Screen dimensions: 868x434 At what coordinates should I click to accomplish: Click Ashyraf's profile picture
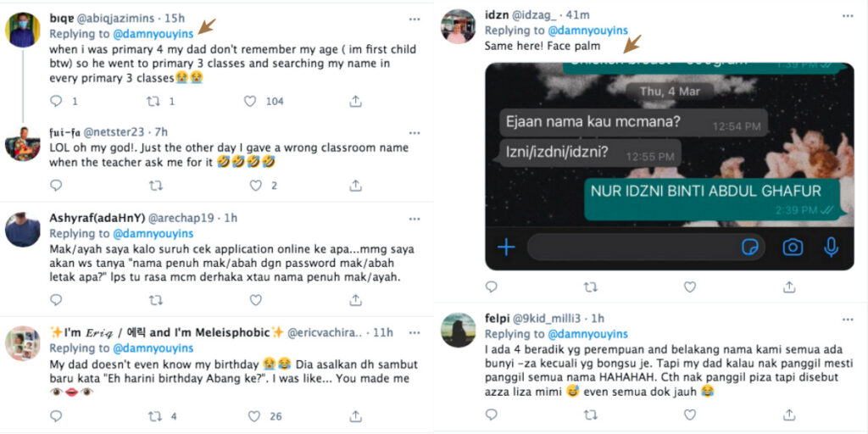(x=23, y=229)
